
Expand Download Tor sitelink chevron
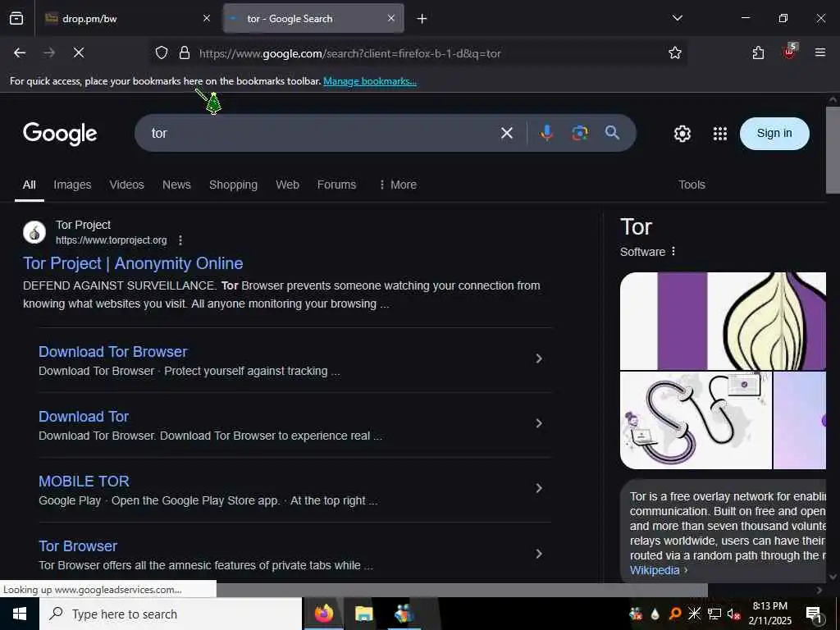[x=539, y=423]
